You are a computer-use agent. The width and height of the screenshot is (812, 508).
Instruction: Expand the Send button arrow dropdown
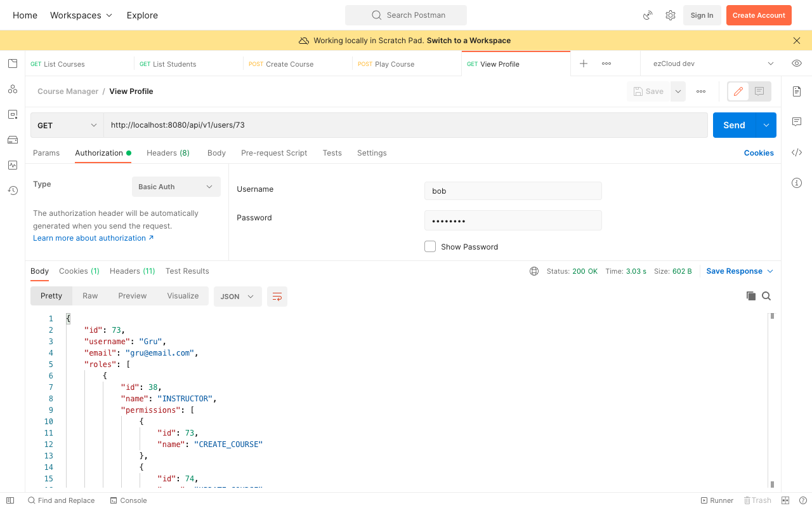(766, 125)
